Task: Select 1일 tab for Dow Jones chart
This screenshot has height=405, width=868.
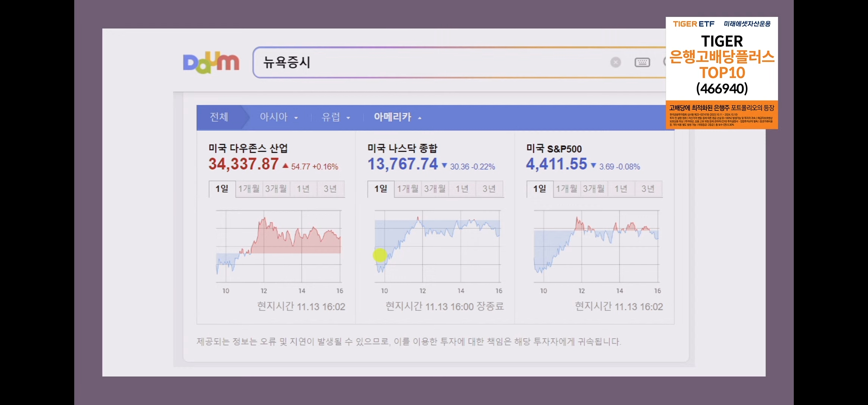Action: click(x=222, y=189)
